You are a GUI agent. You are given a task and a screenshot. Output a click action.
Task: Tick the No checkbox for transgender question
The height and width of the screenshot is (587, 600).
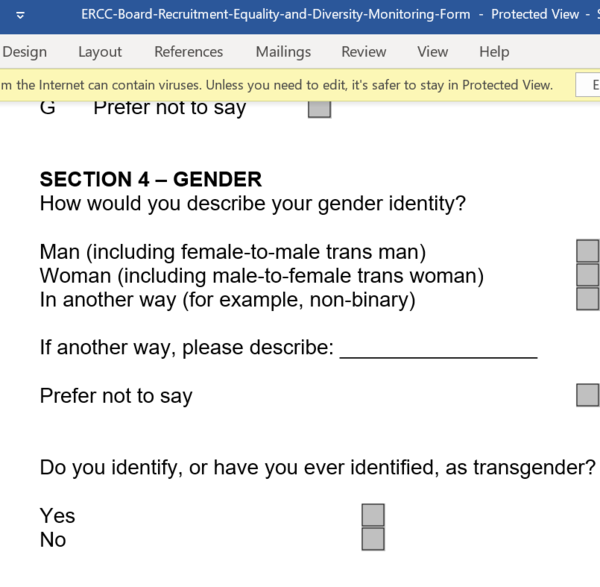pos(373,539)
